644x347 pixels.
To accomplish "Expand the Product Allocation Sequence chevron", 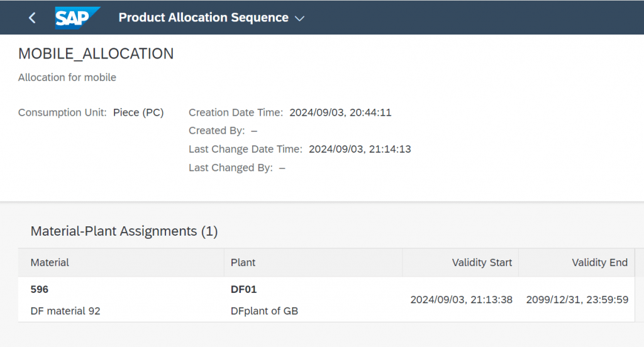I will (x=300, y=18).
